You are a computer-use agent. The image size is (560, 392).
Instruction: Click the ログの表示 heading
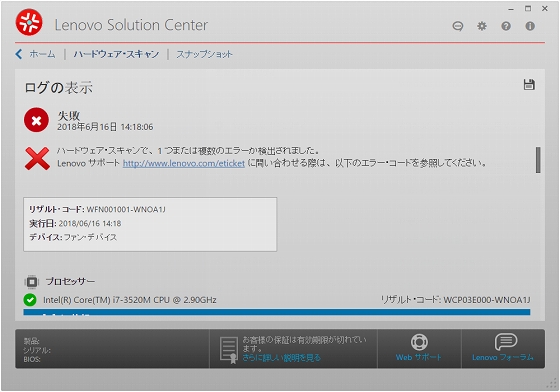59,87
